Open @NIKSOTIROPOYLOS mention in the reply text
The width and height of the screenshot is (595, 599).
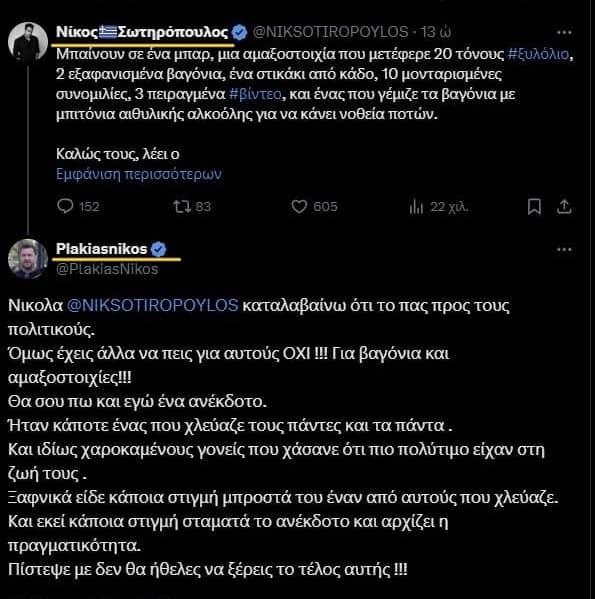click(152, 305)
